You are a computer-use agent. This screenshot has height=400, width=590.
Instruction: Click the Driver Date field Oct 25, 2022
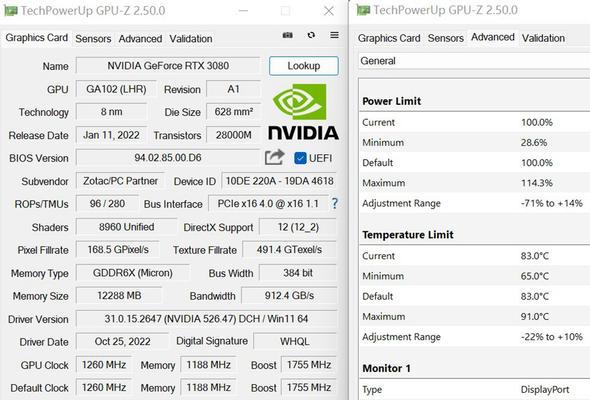click(x=122, y=342)
